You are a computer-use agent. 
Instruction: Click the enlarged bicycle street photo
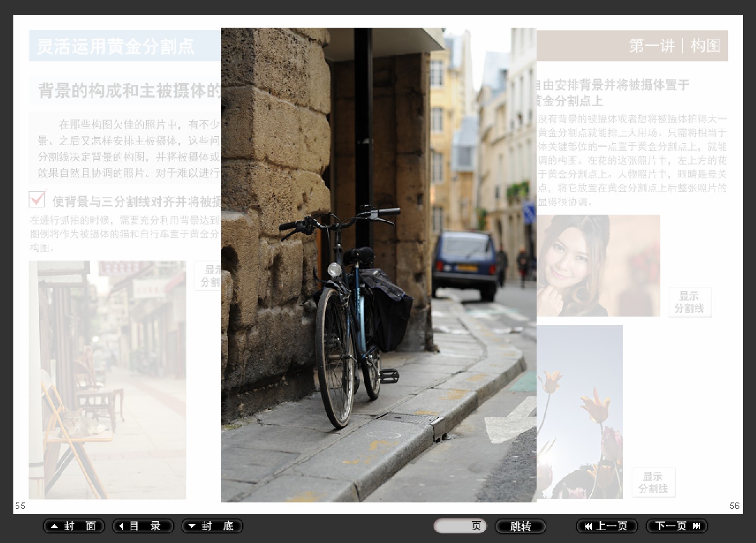pos(378,265)
